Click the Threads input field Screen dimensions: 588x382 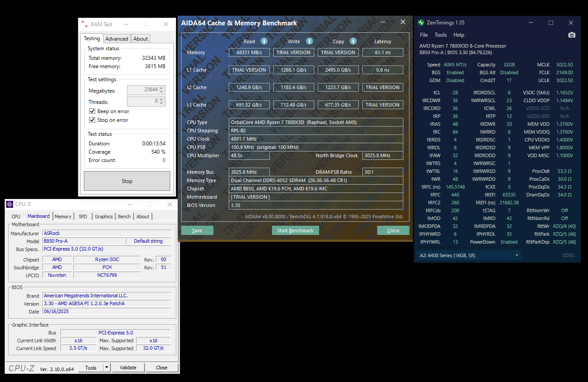[143, 102]
